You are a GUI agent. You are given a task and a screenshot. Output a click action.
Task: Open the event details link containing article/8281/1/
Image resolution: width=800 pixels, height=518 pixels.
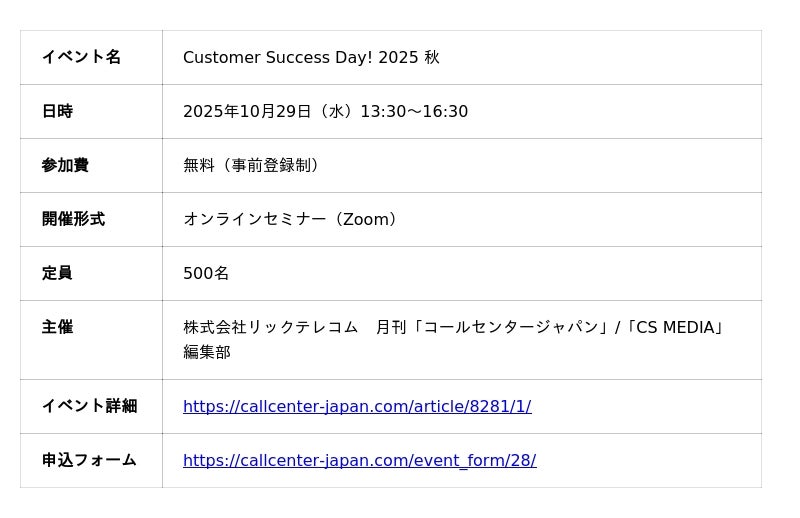point(357,406)
